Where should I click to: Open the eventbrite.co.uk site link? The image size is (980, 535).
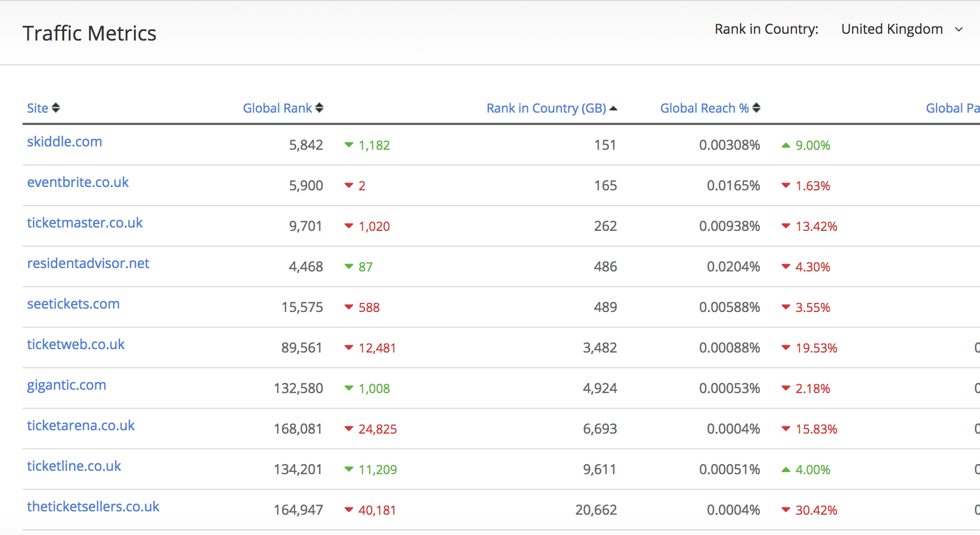[x=78, y=182]
